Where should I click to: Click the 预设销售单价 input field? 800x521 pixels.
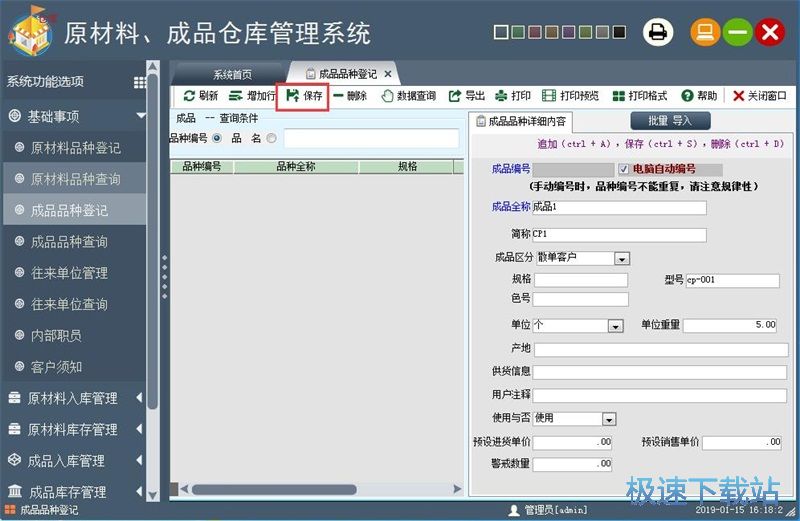pos(742,442)
